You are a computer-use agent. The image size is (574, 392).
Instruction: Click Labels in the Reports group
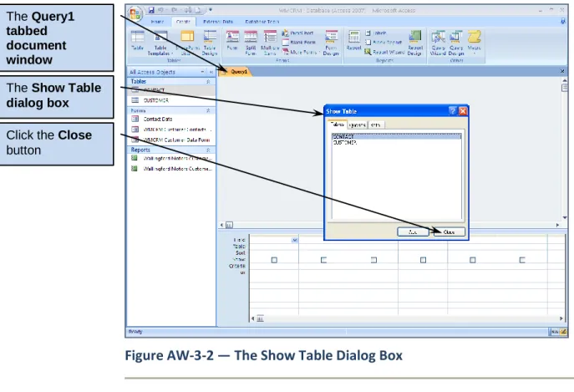(376, 33)
